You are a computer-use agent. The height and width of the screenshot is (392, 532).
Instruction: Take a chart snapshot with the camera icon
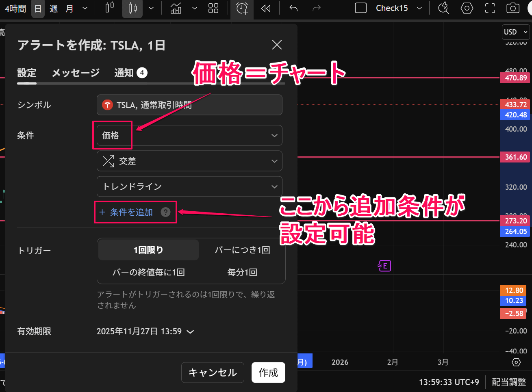[512, 8]
